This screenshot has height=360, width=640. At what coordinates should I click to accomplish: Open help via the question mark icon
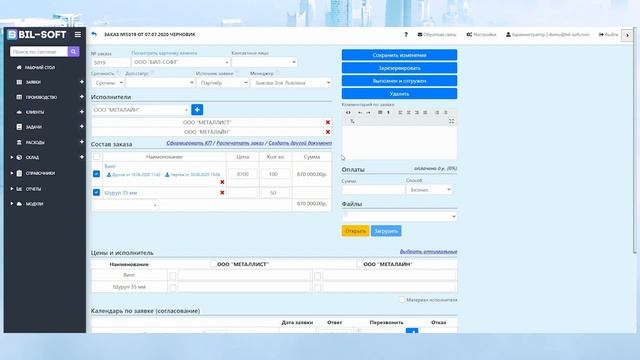(x=406, y=35)
